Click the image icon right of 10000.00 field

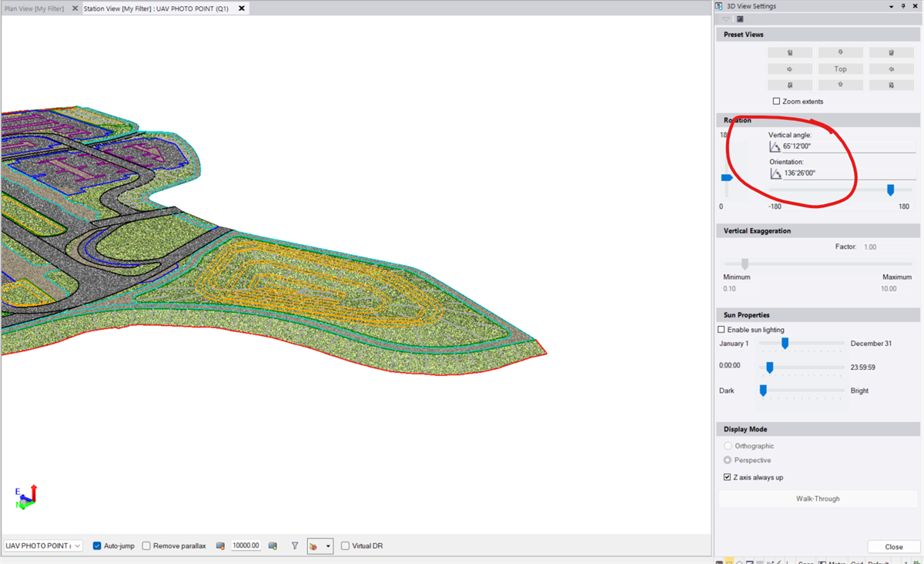[x=273, y=546]
